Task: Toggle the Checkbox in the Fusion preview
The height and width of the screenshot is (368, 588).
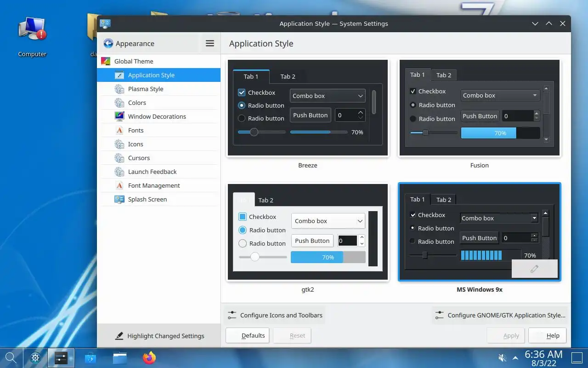Action: click(413, 91)
